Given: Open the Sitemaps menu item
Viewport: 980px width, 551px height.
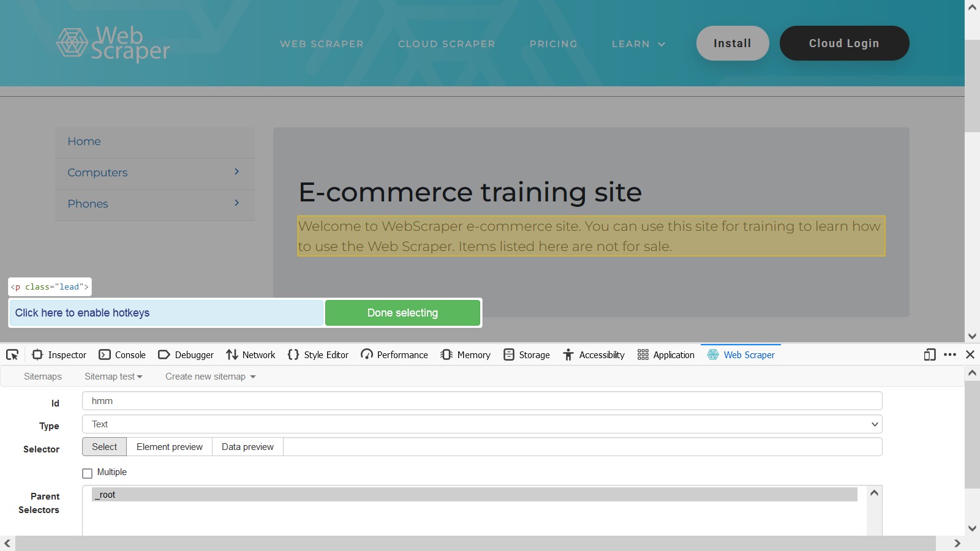Looking at the screenshot, I should tap(43, 377).
